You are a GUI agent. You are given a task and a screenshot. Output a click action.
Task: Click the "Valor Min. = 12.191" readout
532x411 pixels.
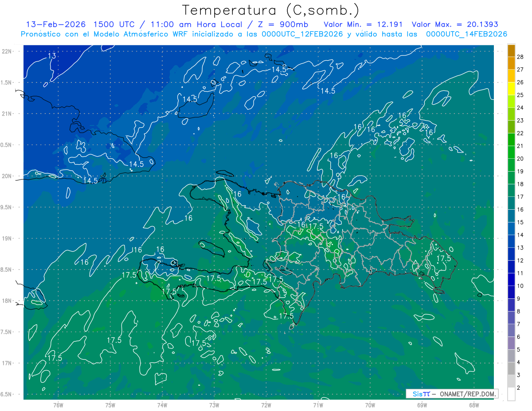(x=364, y=24)
